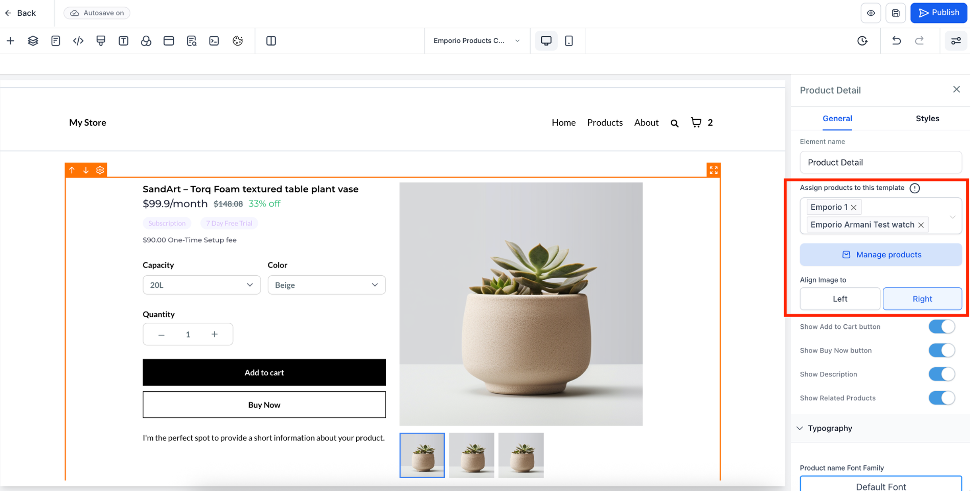Click the SEO search document icon
Screen dimensions: 980x491
(192, 41)
